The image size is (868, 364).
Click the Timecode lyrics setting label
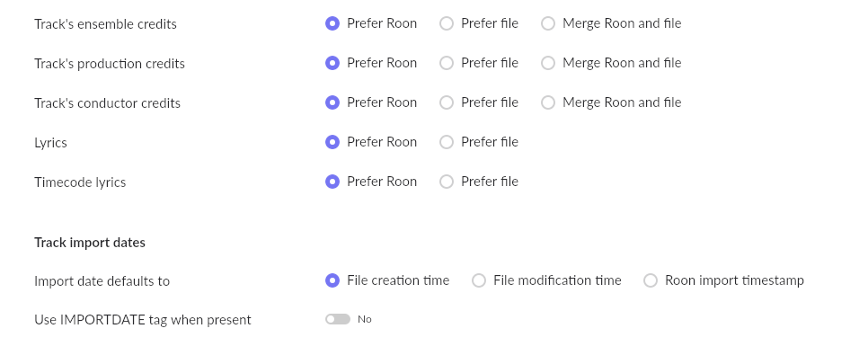[80, 182]
